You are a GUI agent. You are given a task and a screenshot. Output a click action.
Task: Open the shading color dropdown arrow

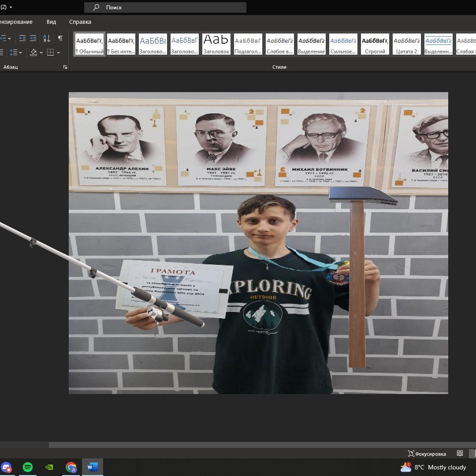click(41, 52)
